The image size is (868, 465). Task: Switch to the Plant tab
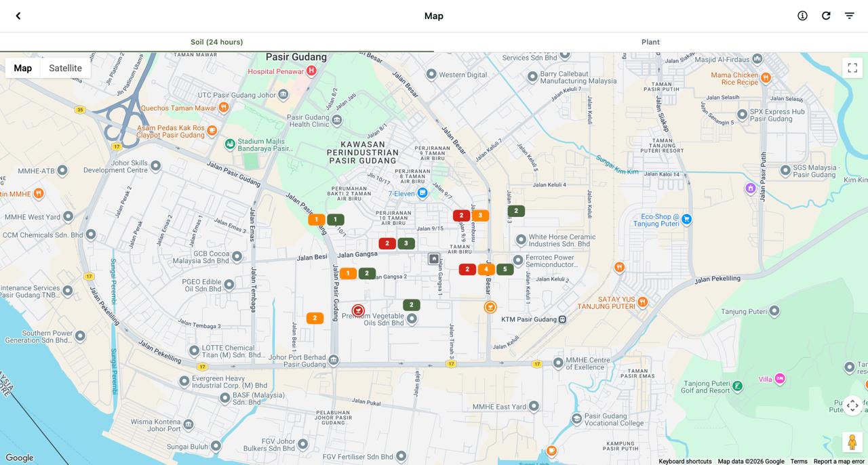coord(651,42)
